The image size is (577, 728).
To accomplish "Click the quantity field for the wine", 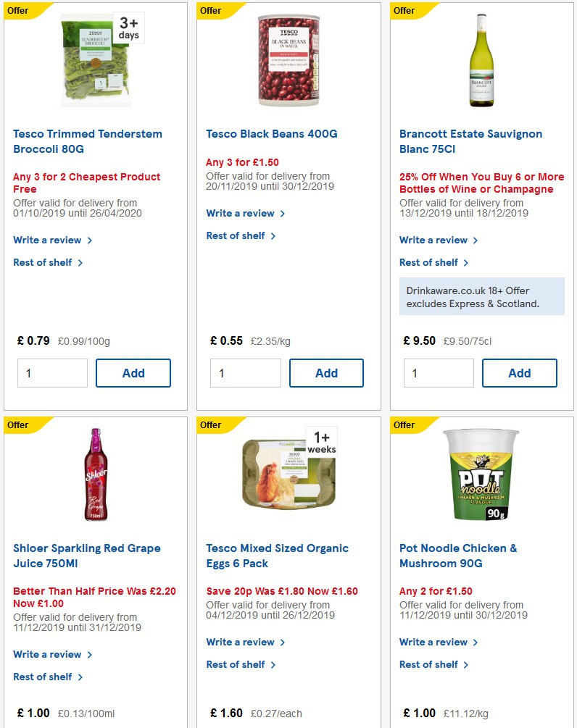I will coord(438,373).
